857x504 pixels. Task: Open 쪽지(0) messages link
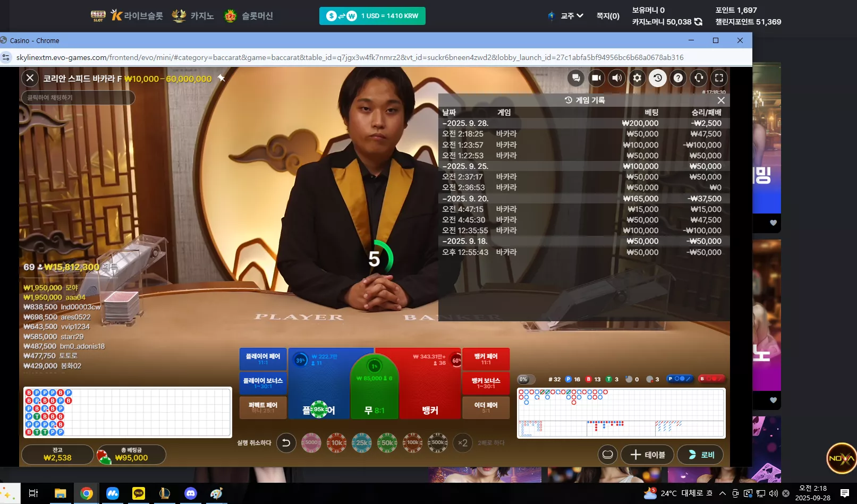(608, 16)
